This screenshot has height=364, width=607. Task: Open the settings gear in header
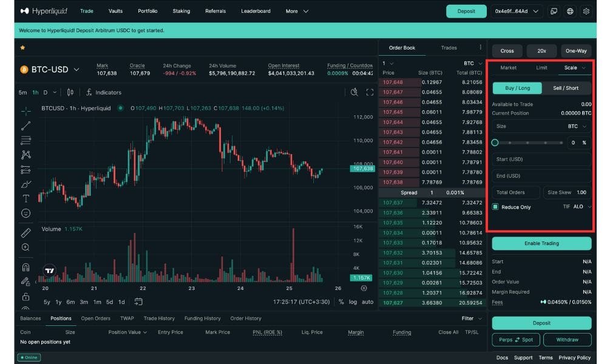coord(586,11)
